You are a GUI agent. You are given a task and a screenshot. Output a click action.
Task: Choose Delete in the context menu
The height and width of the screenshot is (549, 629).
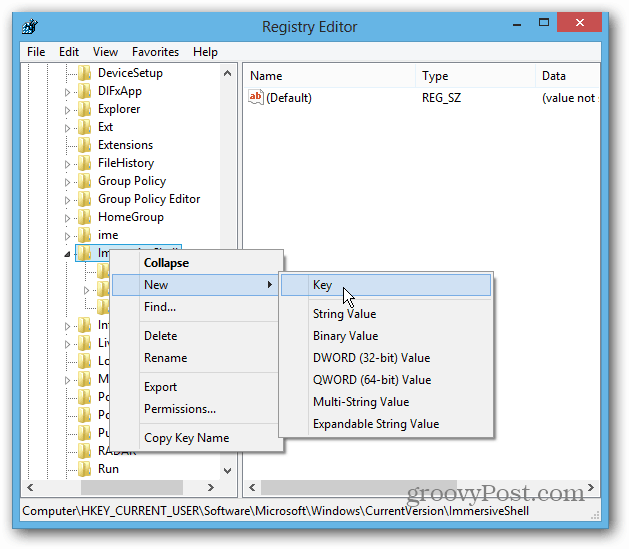pyautogui.click(x=197, y=336)
